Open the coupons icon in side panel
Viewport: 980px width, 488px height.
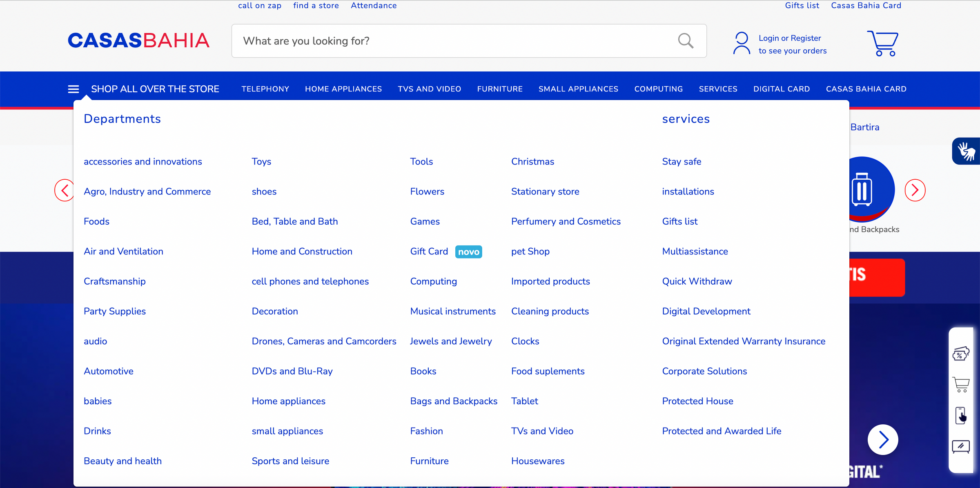[961, 354]
